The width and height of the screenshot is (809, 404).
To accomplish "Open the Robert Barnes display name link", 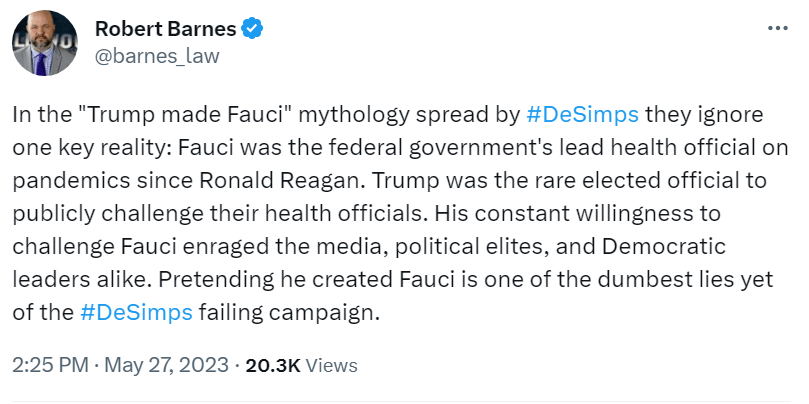I will (166, 29).
